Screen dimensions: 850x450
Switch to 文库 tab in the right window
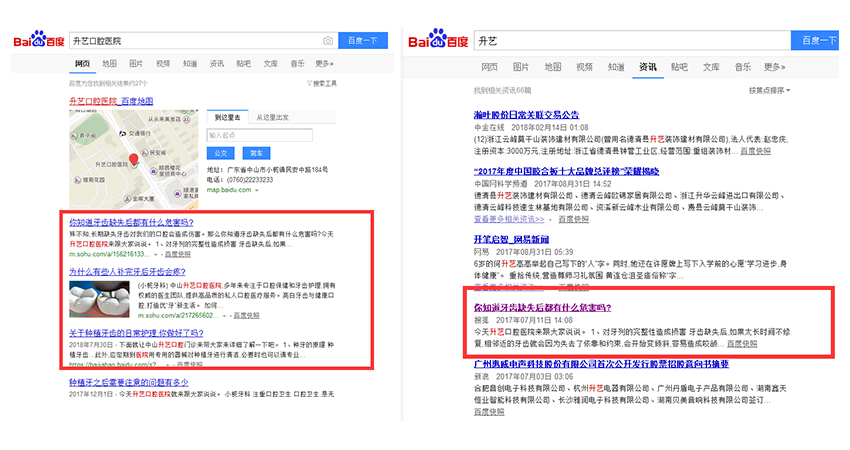point(711,67)
